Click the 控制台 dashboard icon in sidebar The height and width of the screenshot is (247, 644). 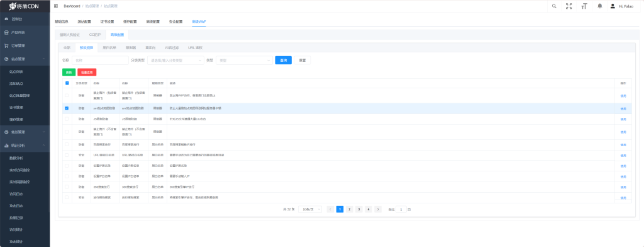coord(6,19)
